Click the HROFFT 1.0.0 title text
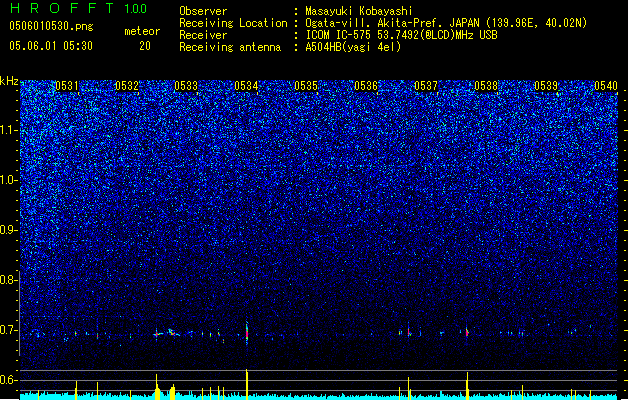629x400 pixels. 78,8
